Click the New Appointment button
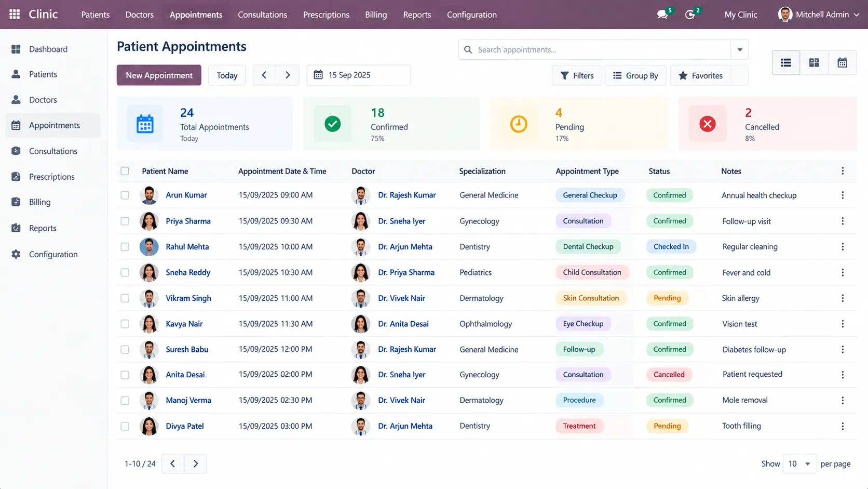868x489 pixels. (159, 75)
